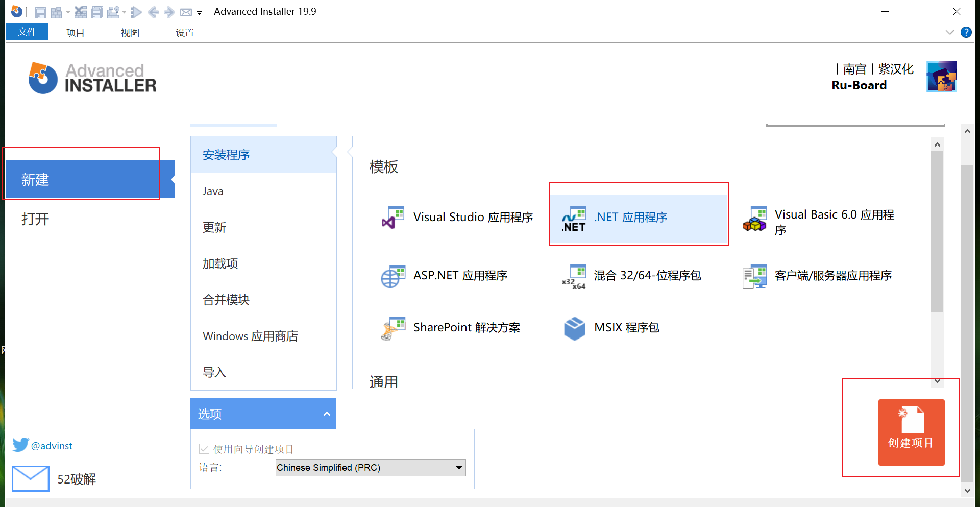Select SharePoint 解决方案 label
This screenshot has width=980, height=507.
pyautogui.click(x=467, y=327)
